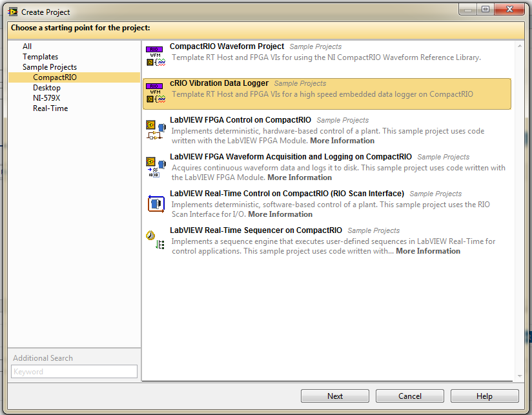Open More Information for Waveform Acquisition project
This screenshot has height=415, width=532.
(x=300, y=177)
